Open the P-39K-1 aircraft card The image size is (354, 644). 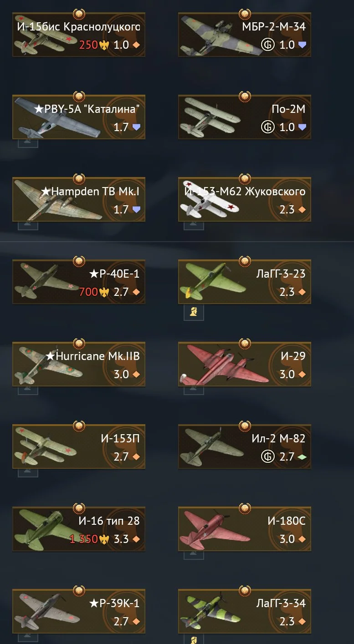(x=79, y=612)
